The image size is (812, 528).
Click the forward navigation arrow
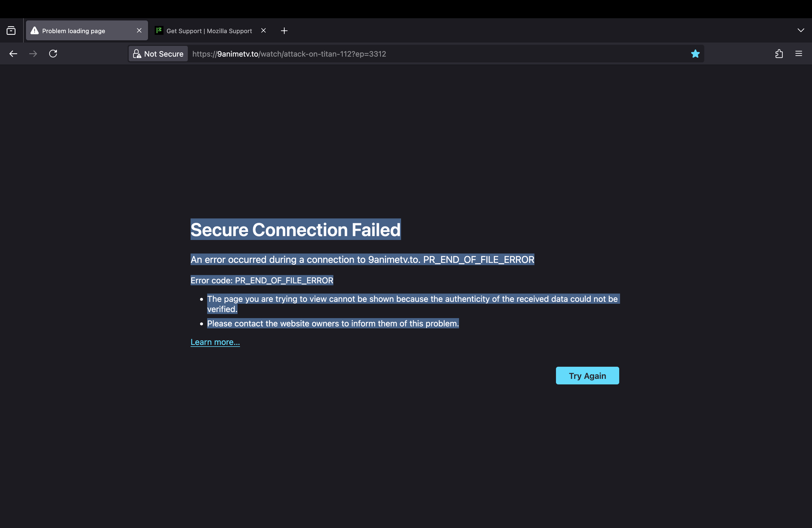pos(33,54)
